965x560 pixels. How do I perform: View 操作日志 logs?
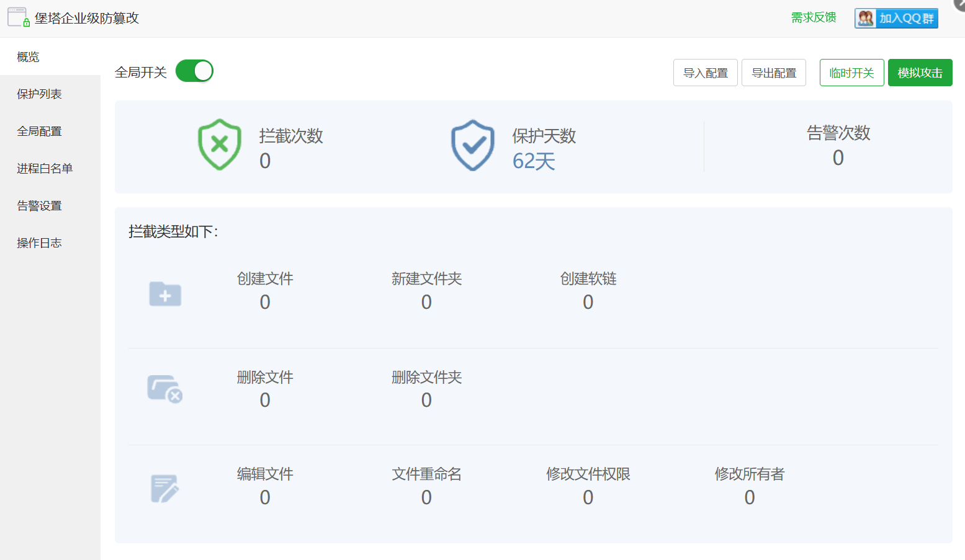(39, 242)
